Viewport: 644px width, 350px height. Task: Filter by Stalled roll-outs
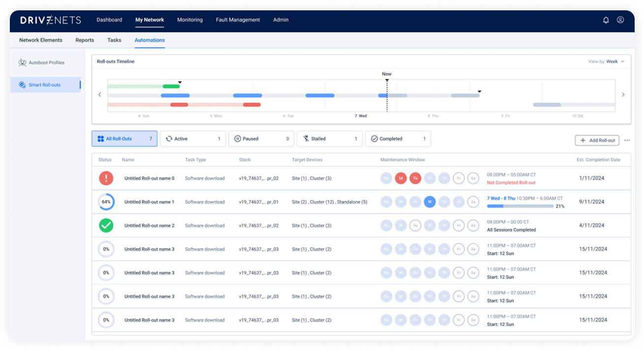pos(329,139)
